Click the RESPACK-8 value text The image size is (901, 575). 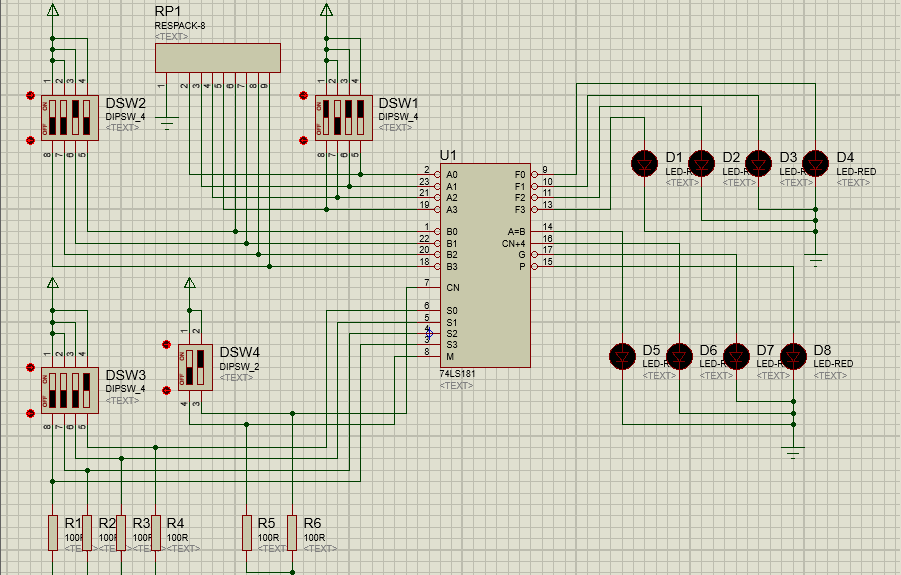180,25
